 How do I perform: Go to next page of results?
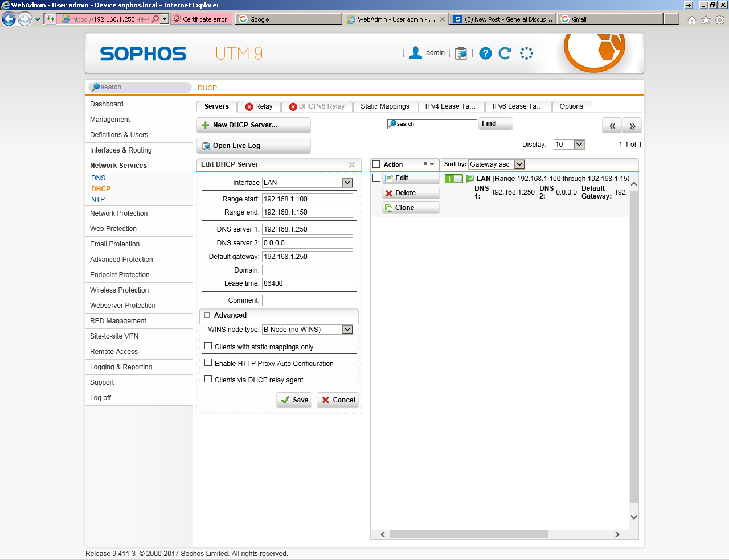(632, 126)
